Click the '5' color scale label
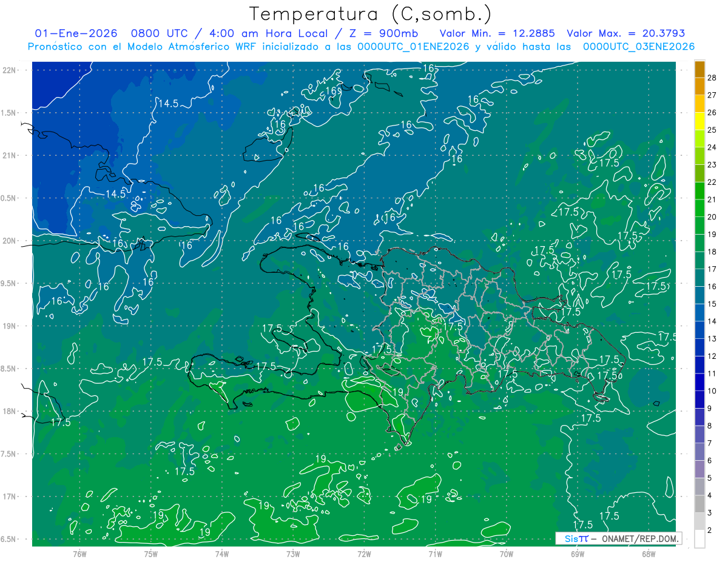The width and height of the screenshot is (728, 562). [x=710, y=478]
